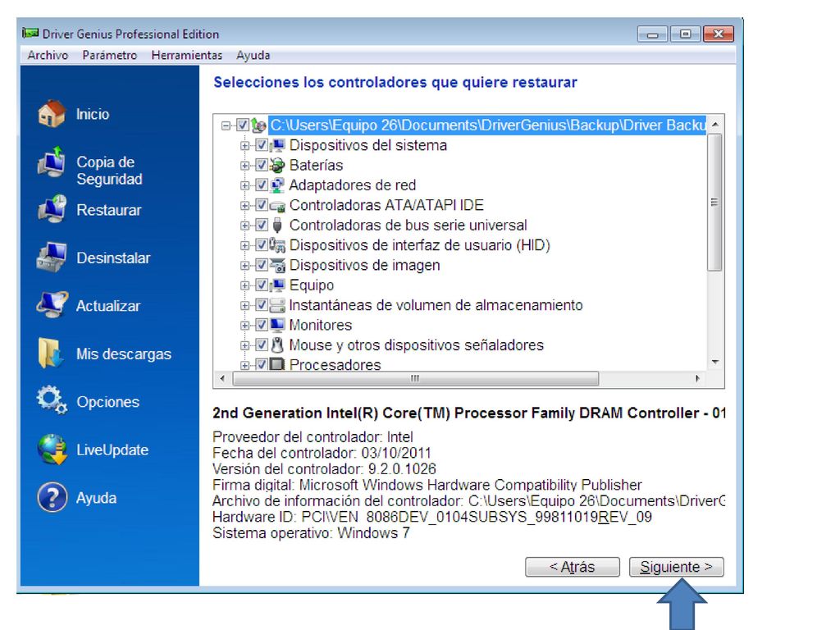
Task: Click the backup root folder icon
Action: tap(258, 126)
